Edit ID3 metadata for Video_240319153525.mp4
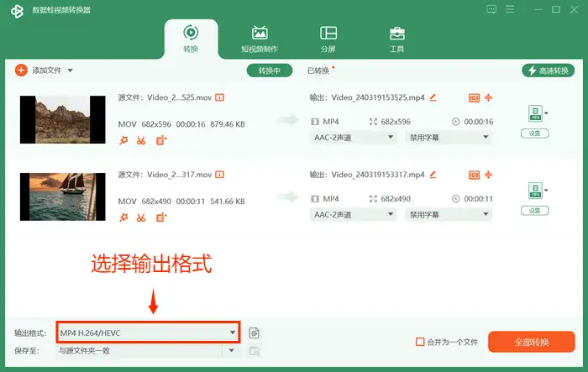This screenshot has height=372, width=588. (474, 98)
